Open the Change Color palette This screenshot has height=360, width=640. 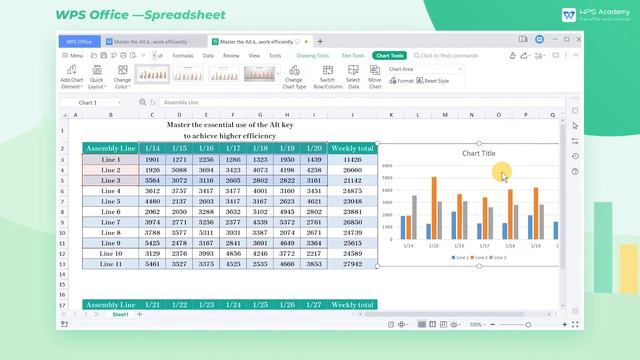pos(122,76)
